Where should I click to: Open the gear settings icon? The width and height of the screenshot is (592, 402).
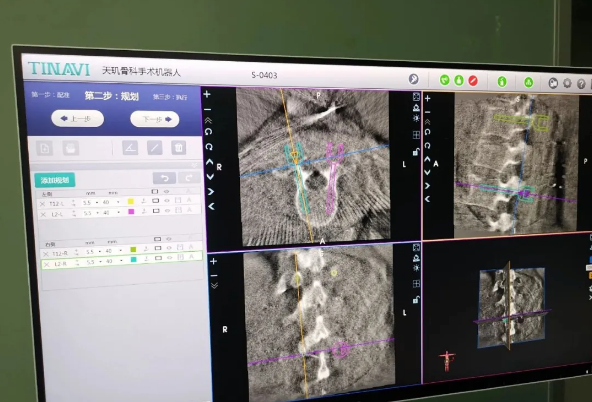[x=567, y=83]
